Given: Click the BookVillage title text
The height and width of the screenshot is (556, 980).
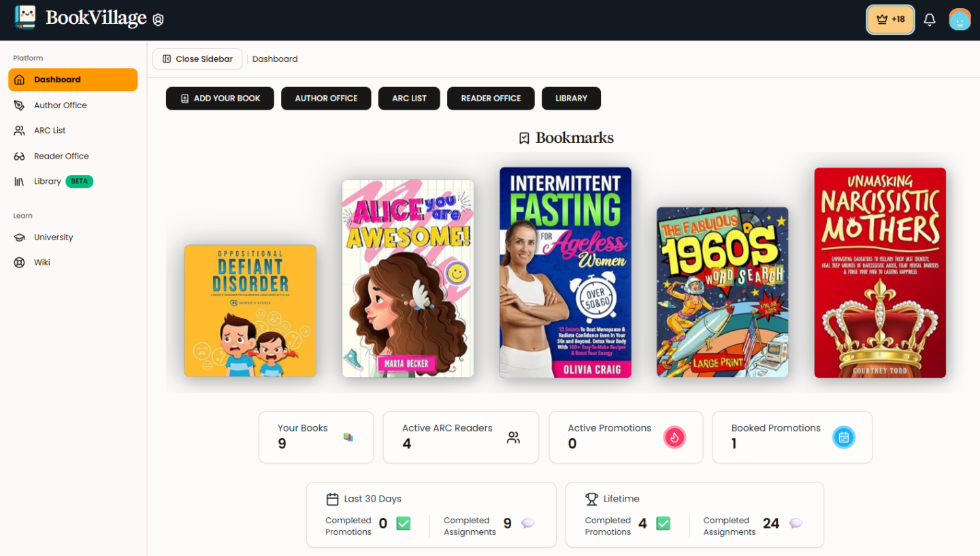Looking at the screenshot, I should click(x=96, y=18).
